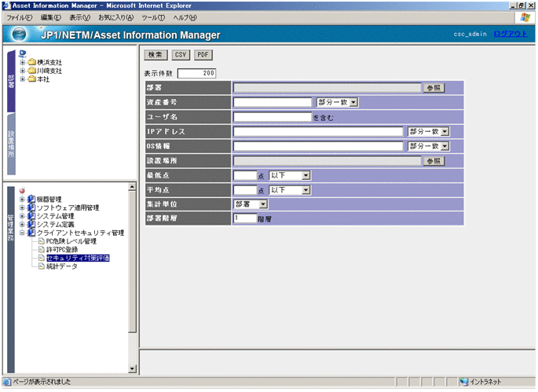Click the PC危険レベル管理 page icon
The height and width of the screenshot is (392, 538).
42,241
